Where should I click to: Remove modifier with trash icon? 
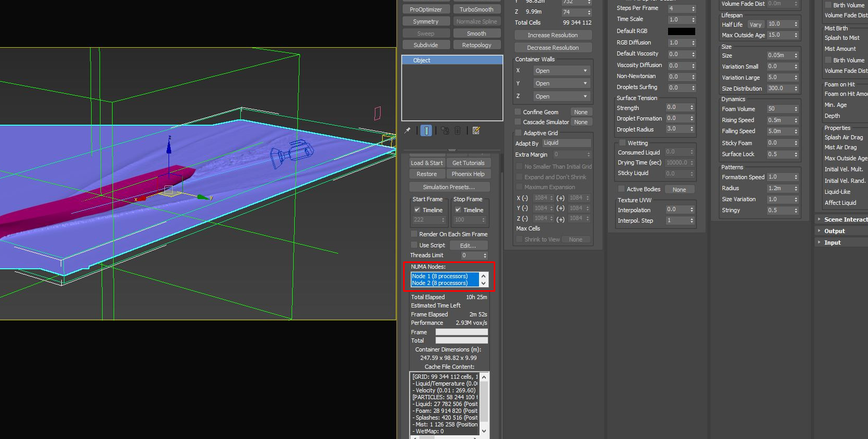[457, 130]
